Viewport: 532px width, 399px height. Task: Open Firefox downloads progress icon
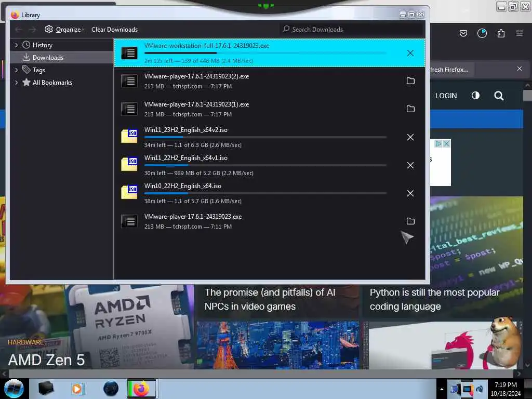click(x=482, y=33)
